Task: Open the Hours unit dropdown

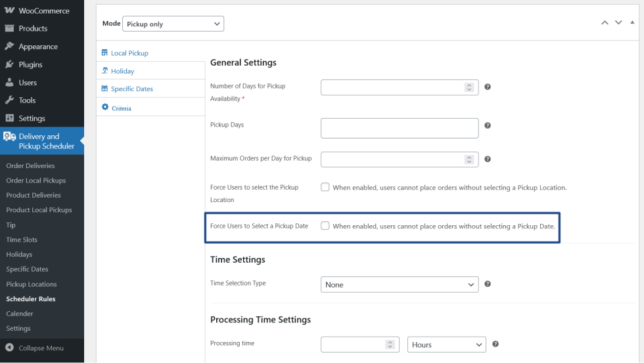Action: pyautogui.click(x=446, y=345)
